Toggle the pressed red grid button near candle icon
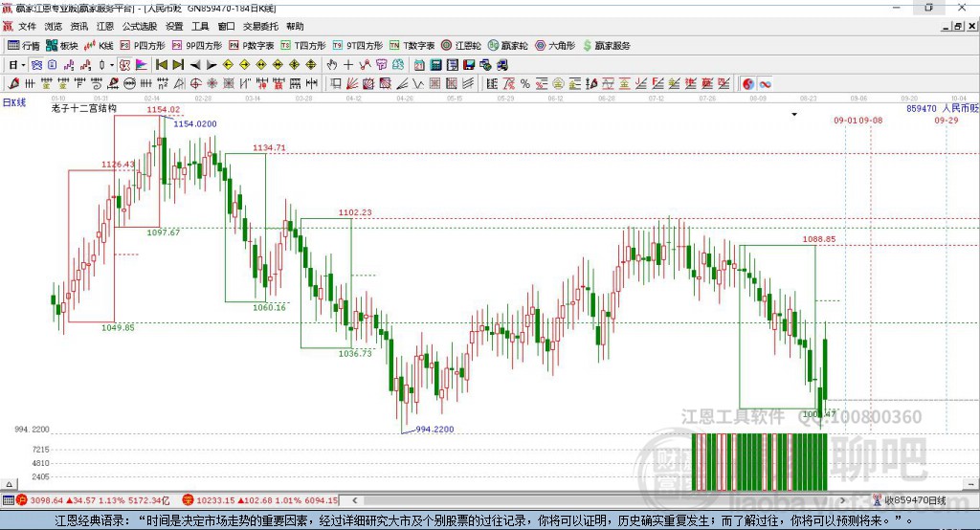The image size is (980, 530). click(125, 65)
